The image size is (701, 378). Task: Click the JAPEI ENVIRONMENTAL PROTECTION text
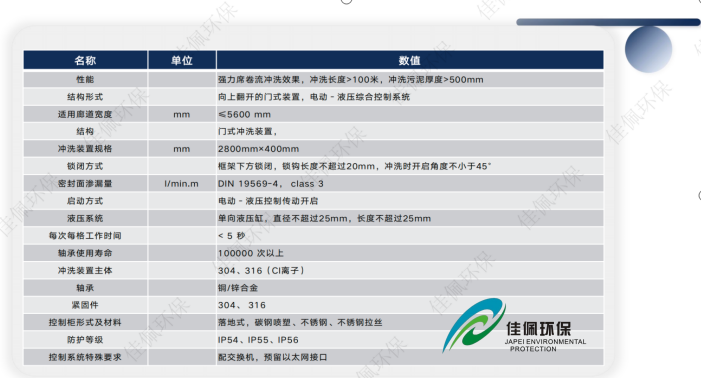pos(545,345)
